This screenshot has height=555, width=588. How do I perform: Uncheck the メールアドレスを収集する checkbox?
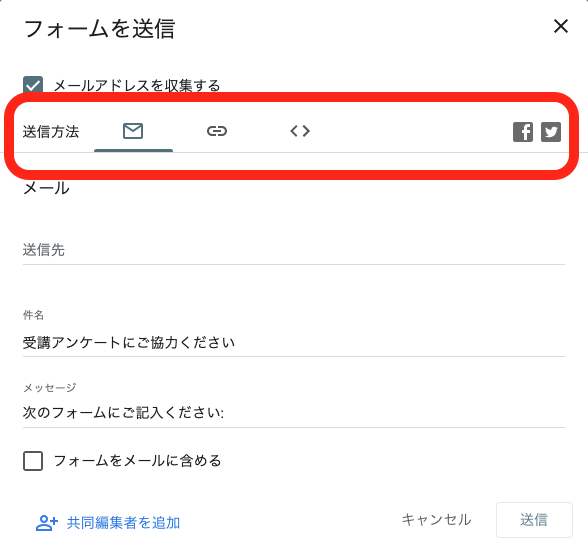pyautogui.click(x=33, y=85)
